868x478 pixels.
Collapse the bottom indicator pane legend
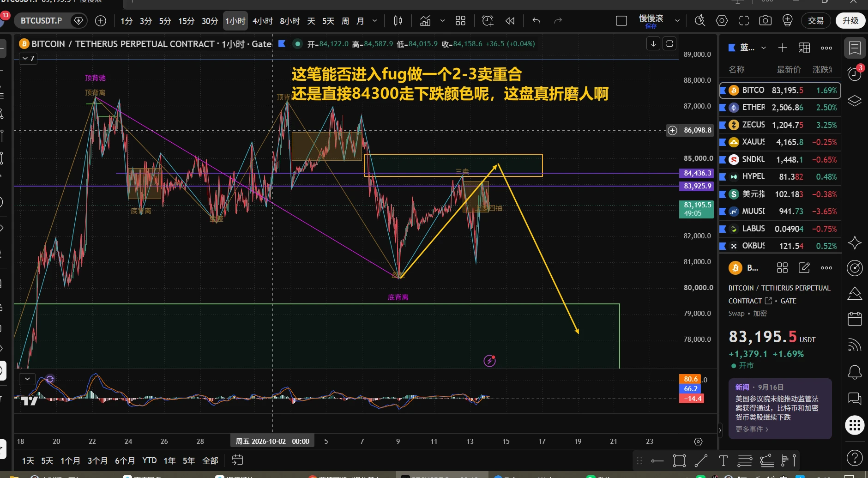[27, 379]
